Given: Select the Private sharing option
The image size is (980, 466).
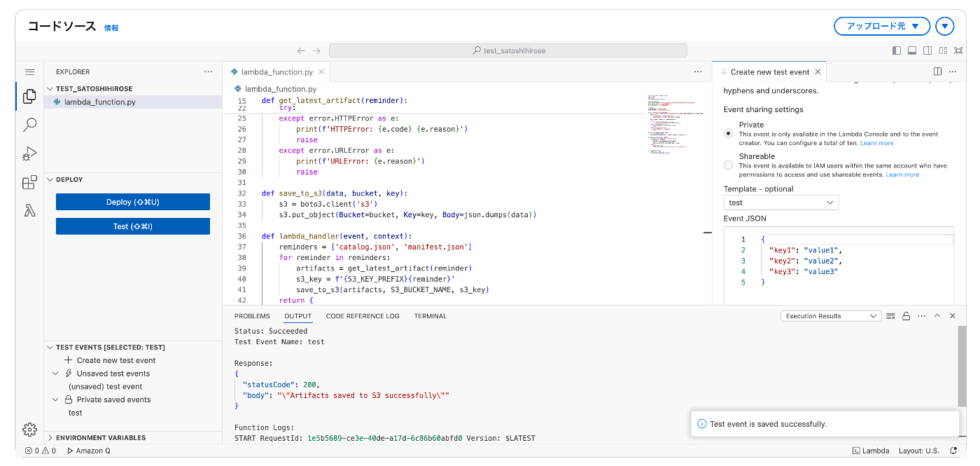Looking at the screenshot, I should tap(728, 132).
